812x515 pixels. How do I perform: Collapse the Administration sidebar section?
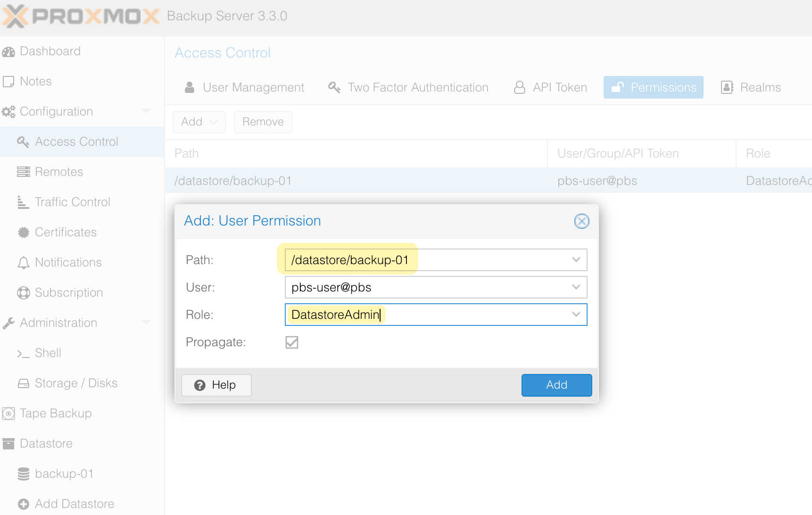pyautogui.click(x=146, y=323)
